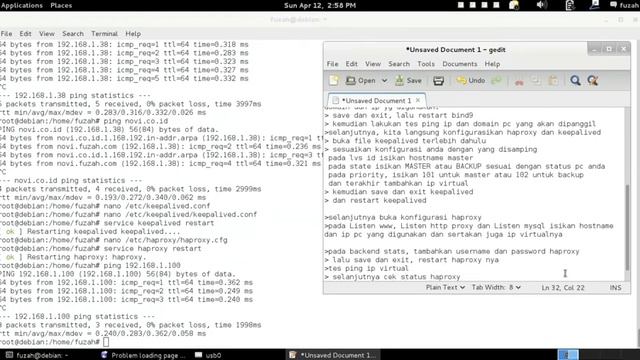640x360 pixels.
Task: Open gedit Help menu
Action: pos(492,64)
